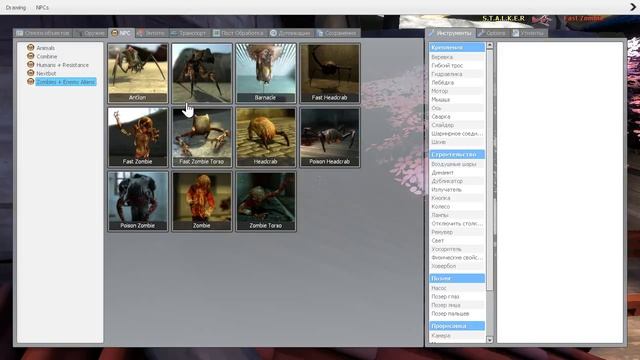Switch to the Список объектов tab
This screenshot has height=360, width=640.
coord(43,33)
